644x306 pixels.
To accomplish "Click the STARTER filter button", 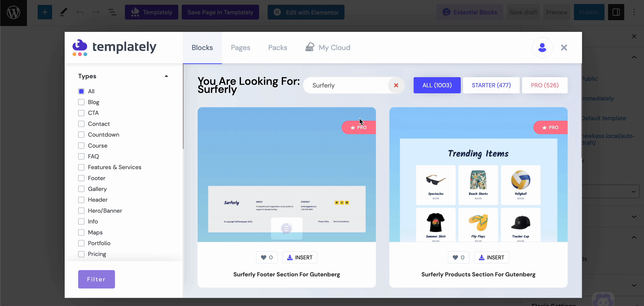I will click(x=491, y=85).
